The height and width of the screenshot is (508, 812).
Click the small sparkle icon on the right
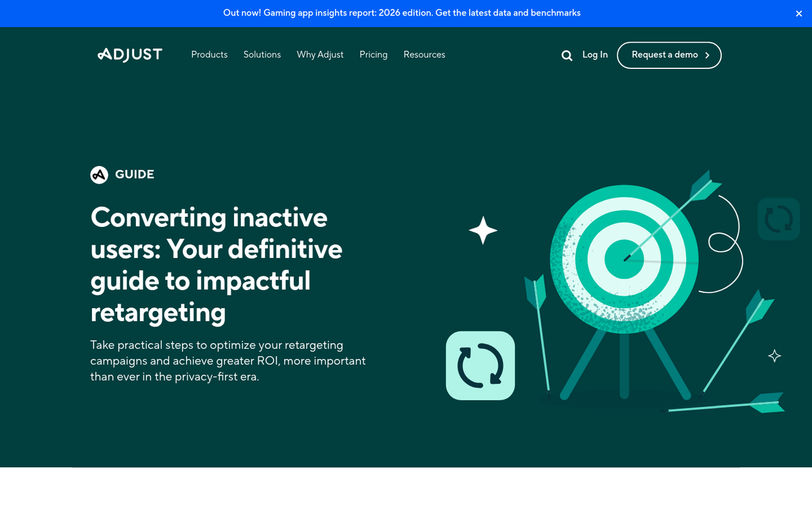click(x=773, y=355)
